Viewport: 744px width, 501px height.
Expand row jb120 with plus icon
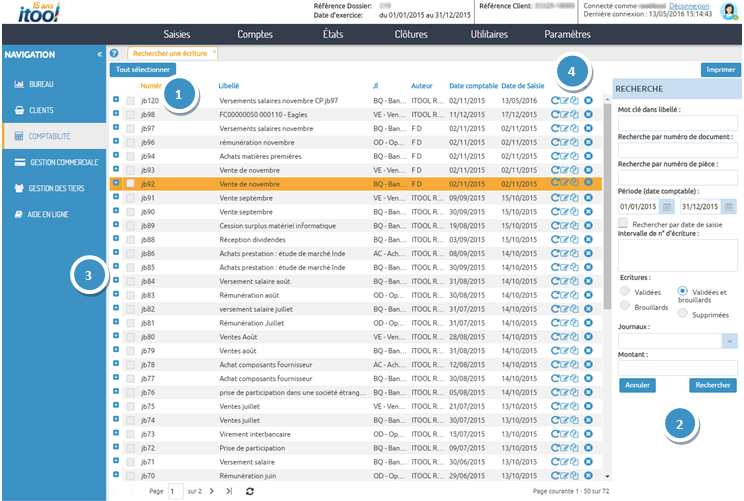pyautogui.click(x=116, y=99)
